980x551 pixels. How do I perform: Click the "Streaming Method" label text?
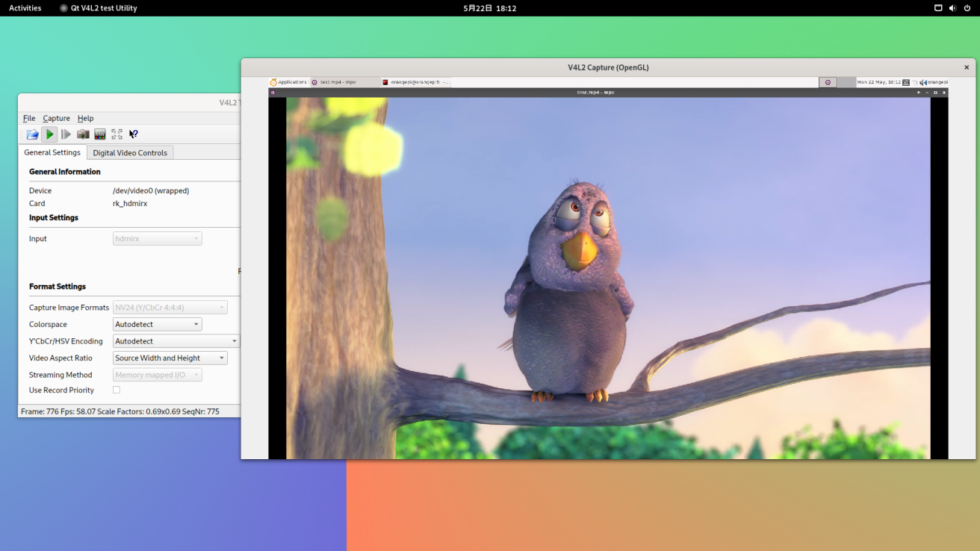click(61, 375)
